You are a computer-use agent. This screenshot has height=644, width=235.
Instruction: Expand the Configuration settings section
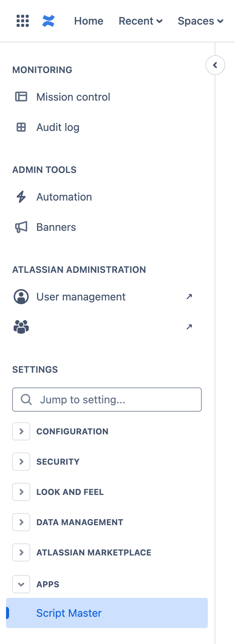(21, 431)
